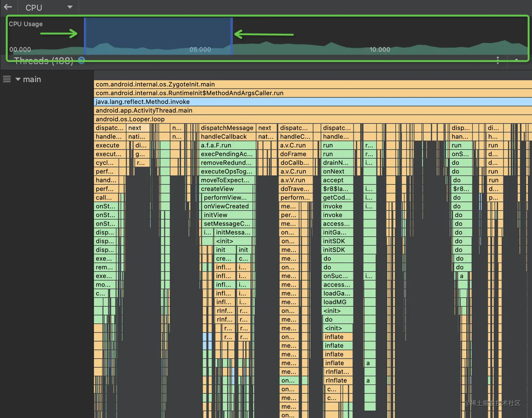Viewport: 532px width, 418px height.
Task: Select the RuntimeInit$MethodAndArgsCaller.run frame
Action: (x=313, y=93)
